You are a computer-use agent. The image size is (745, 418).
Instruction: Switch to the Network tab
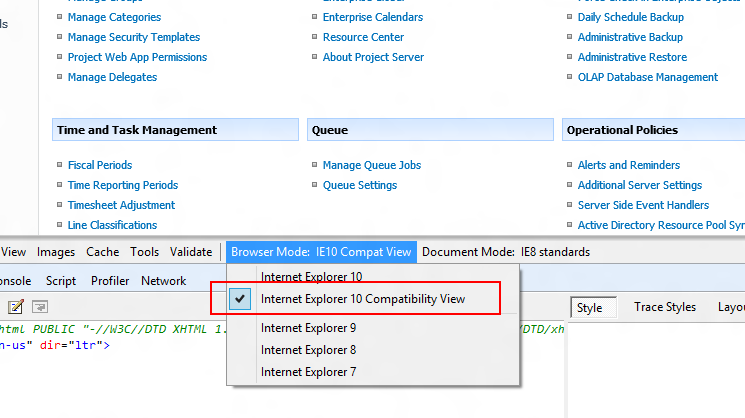click(x=163, y=281)
